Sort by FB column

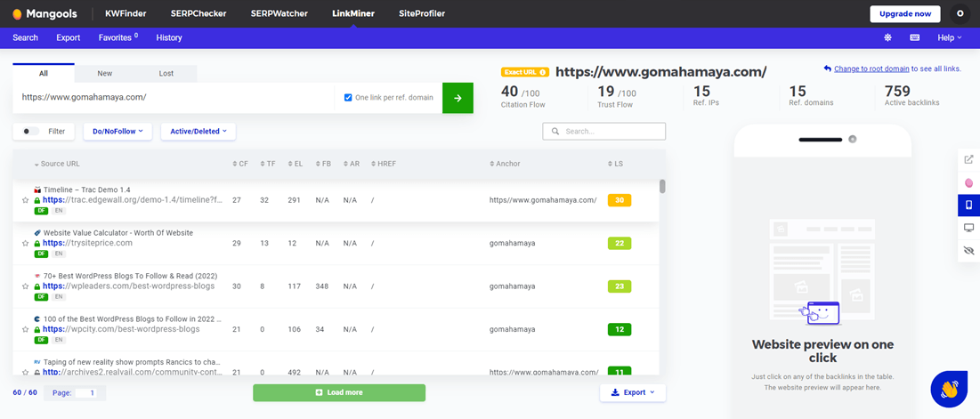click(323, 164)
